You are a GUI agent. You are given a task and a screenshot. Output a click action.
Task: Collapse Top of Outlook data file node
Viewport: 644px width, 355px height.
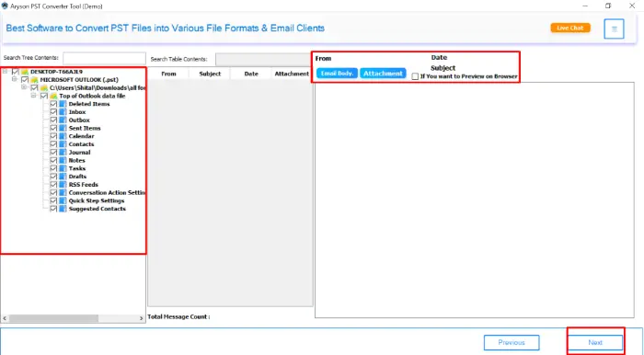(34, 96)
